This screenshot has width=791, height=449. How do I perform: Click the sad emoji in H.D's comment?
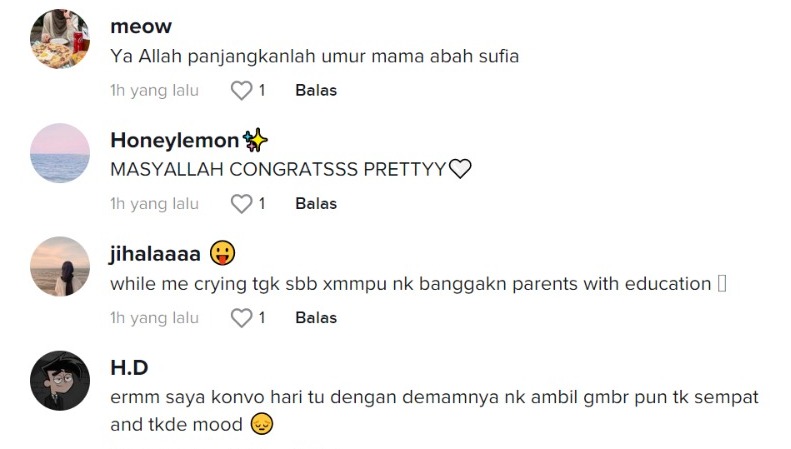[x=262, y=425]
